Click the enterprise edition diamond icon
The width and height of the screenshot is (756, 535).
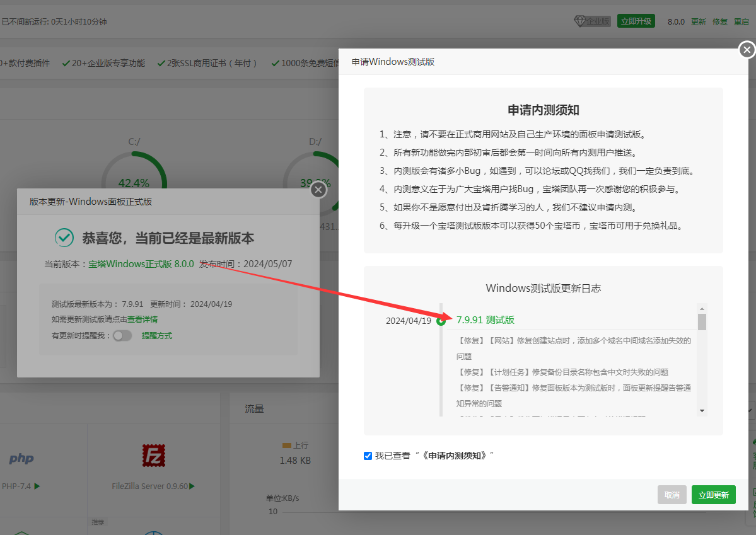[579, 21]
